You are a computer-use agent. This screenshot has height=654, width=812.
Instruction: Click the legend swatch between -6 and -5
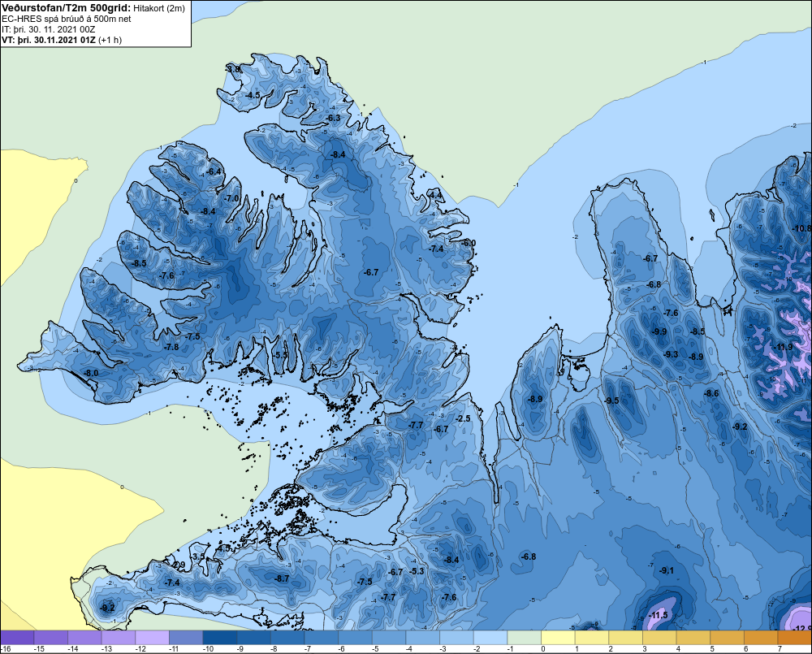[356, 637]
